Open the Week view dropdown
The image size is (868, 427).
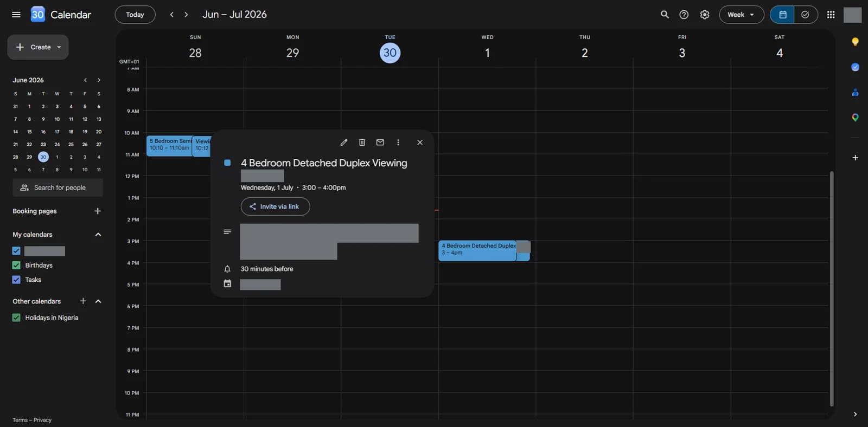pos(741,15)
